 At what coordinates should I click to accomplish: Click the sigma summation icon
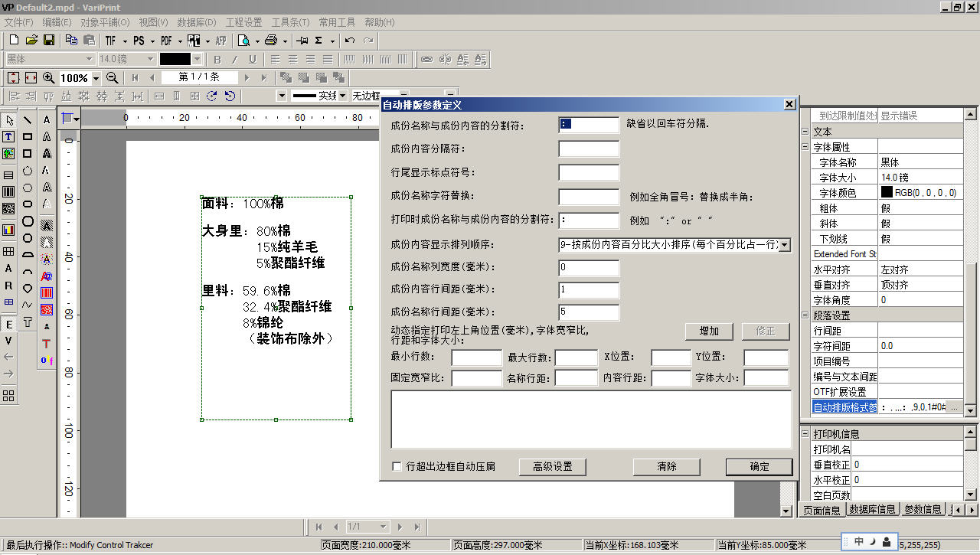click(x=318, y=40)
